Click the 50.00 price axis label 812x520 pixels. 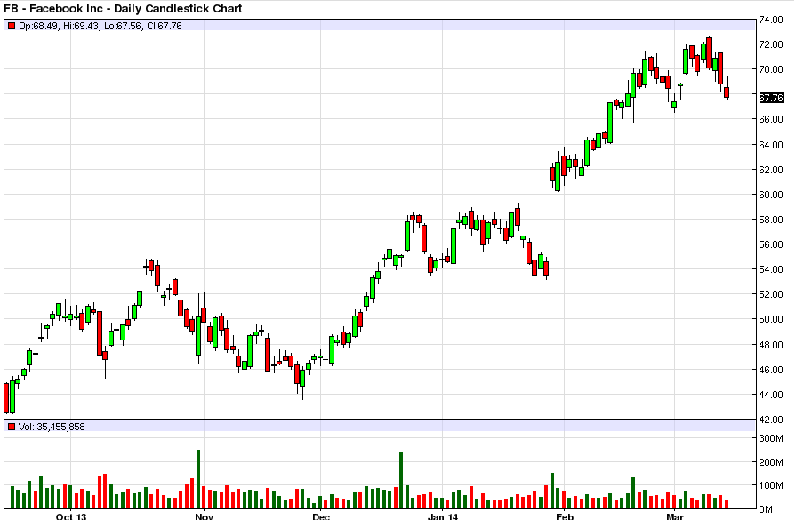pyautogui.click(x=771, y=319)
